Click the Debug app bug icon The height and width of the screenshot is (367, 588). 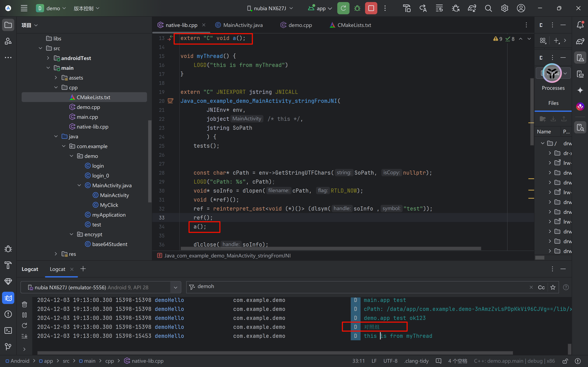click(357, 8)
